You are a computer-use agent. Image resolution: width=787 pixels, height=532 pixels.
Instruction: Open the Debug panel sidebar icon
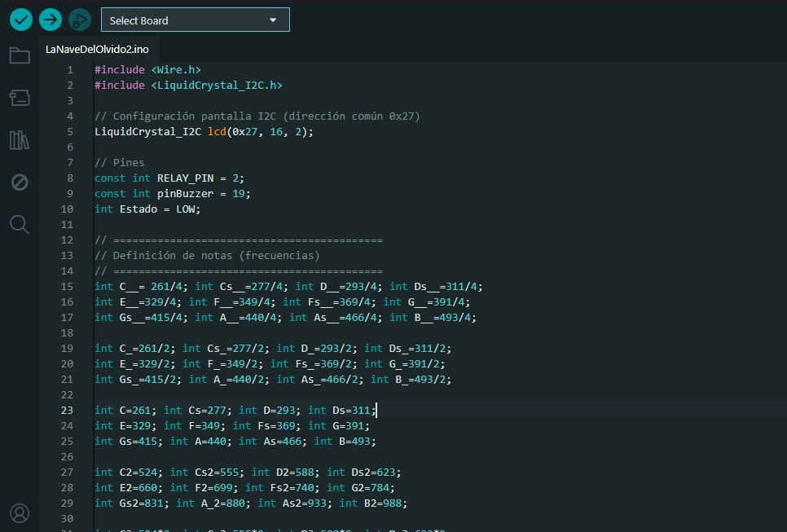pyautogui.click(x=20, y=182)
